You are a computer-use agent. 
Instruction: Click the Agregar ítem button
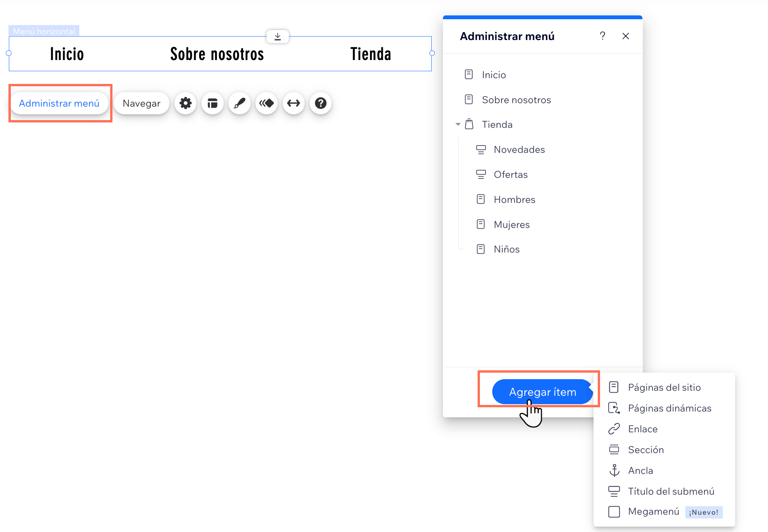click(543, 392)
